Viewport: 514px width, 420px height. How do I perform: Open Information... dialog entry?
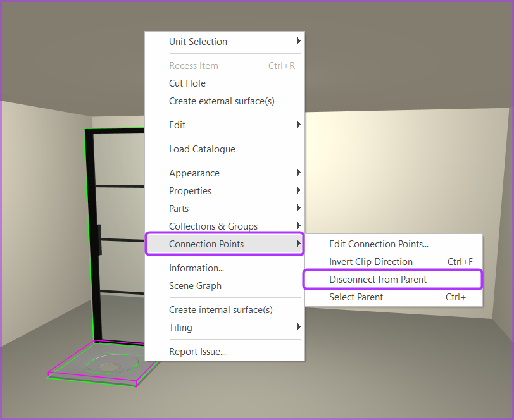[225, 268]
